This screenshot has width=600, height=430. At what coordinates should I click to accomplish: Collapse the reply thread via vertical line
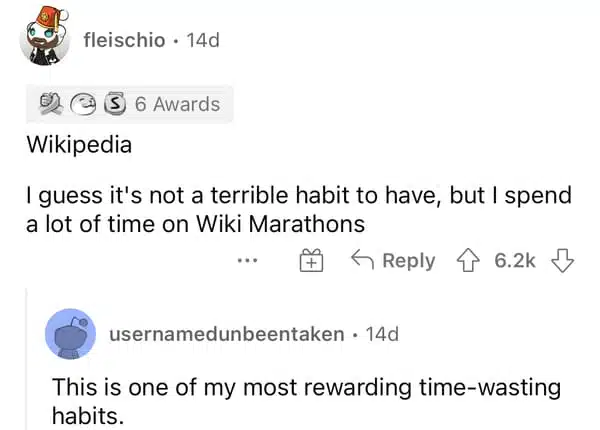(26, 359)
